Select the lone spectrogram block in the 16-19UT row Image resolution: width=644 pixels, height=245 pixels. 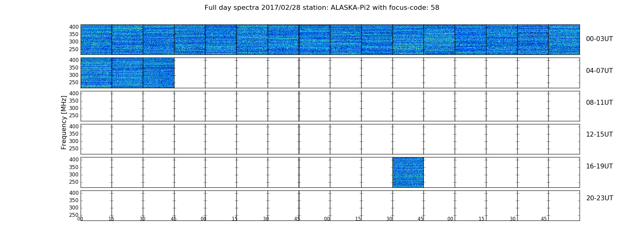click(408, 172)
